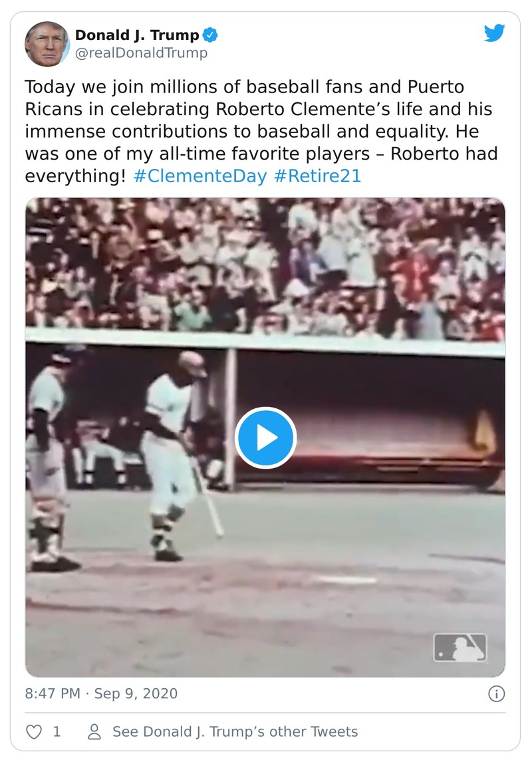Viewport: 532px width, 762px height.
Task: Open the tweet info icon
Action: [x=496, y=694]
